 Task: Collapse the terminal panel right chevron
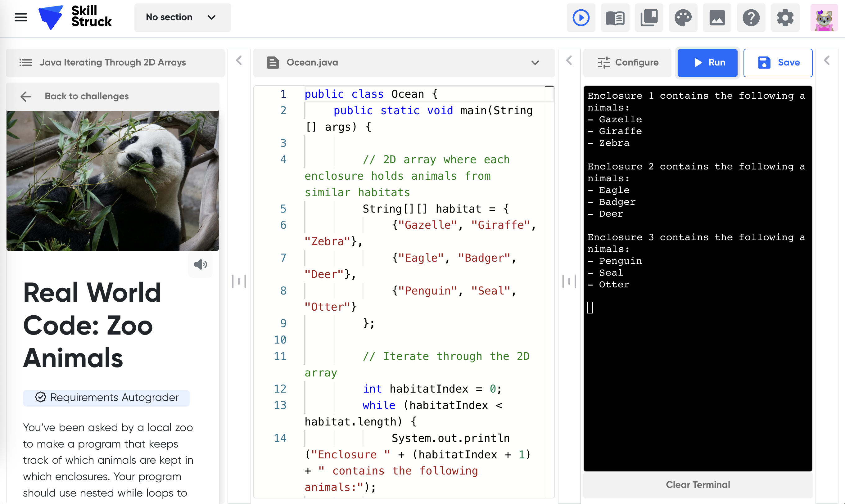(x=827, y=61)
